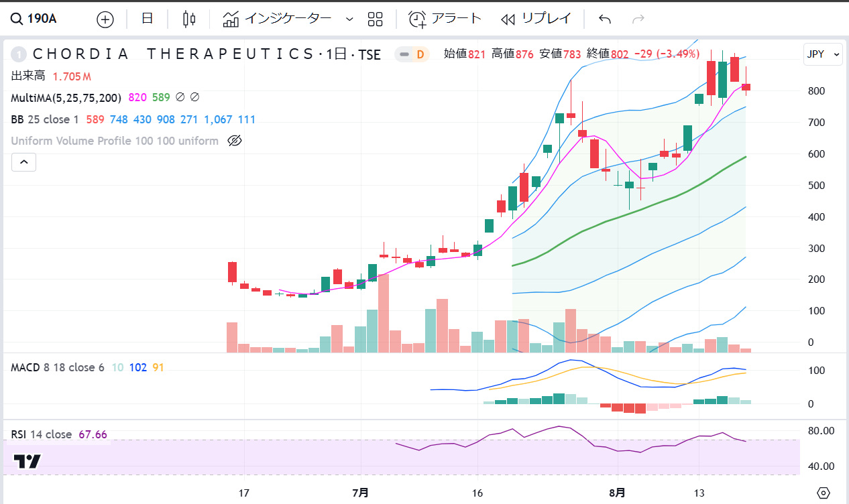The width and height of the screenshot is (849, 504).
Task: Create an alert with アラート button
Action: pos(445,19)
